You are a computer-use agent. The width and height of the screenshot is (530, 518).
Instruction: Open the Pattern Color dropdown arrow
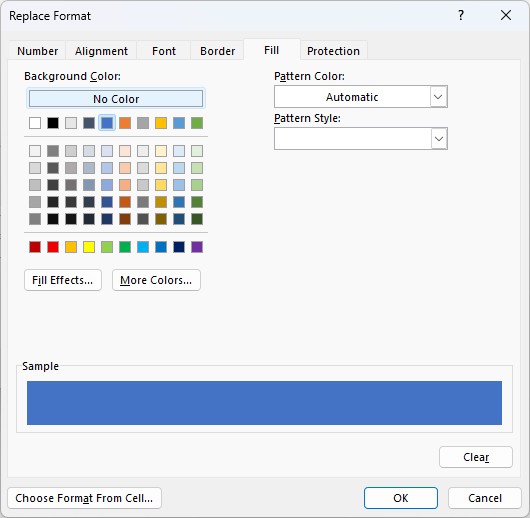pyautogui.click(x=438, y=97)
